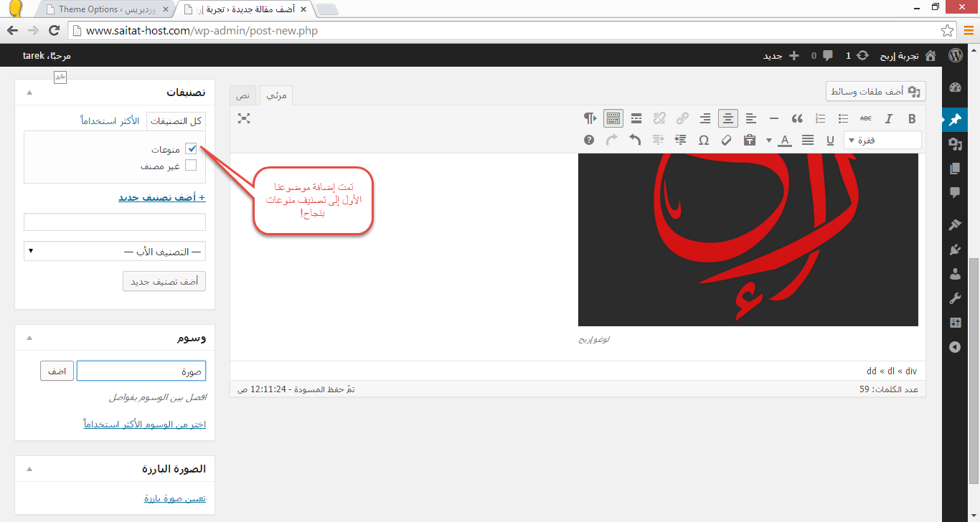
Task: Click into the new category name field
Action: 115,222
